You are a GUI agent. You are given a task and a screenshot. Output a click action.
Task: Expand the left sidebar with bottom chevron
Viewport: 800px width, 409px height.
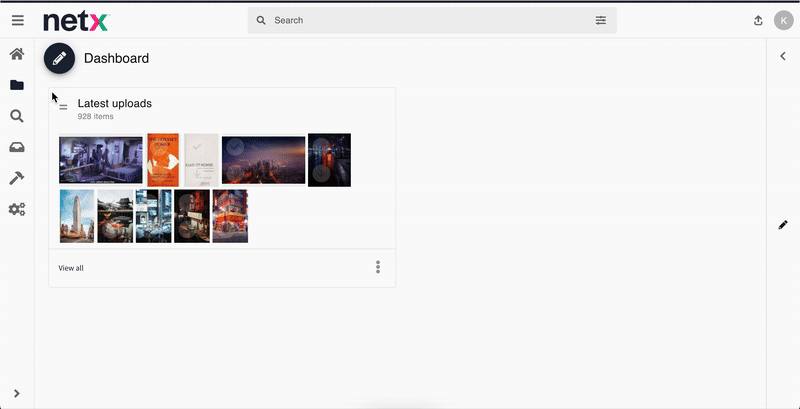point(17,393)
